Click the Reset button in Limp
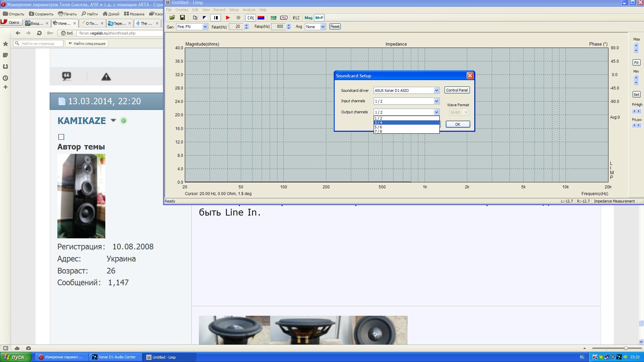 [x=335, y=26]
